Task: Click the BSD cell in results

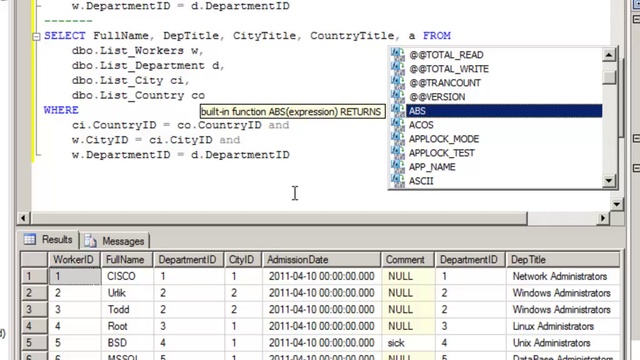Action: 127,343
